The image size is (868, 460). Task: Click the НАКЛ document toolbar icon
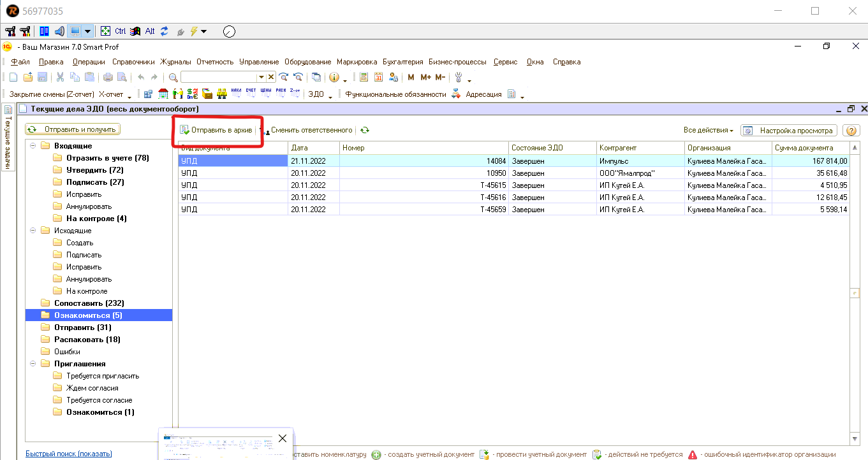point(236,94)
